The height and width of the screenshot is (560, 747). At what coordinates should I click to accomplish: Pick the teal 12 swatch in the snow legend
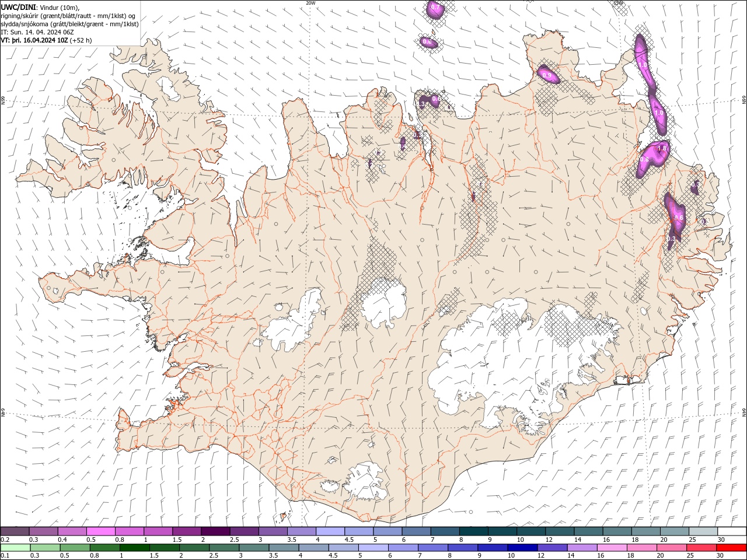coord(558,531)
